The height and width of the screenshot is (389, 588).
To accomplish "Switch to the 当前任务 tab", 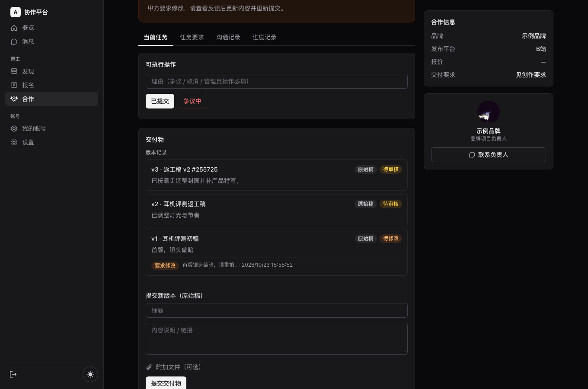I will coord(156,38).
